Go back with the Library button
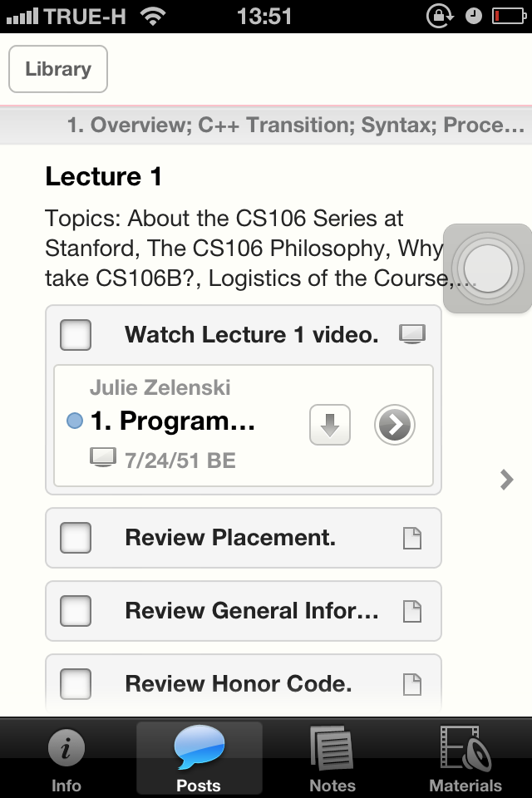 point(57,69)
